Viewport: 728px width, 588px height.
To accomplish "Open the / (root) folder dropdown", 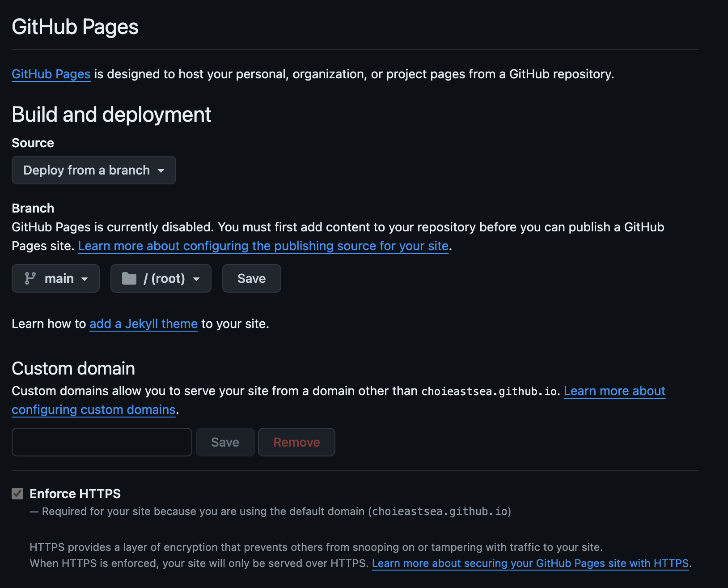I will pyautogui.click(x=161, y=278).
